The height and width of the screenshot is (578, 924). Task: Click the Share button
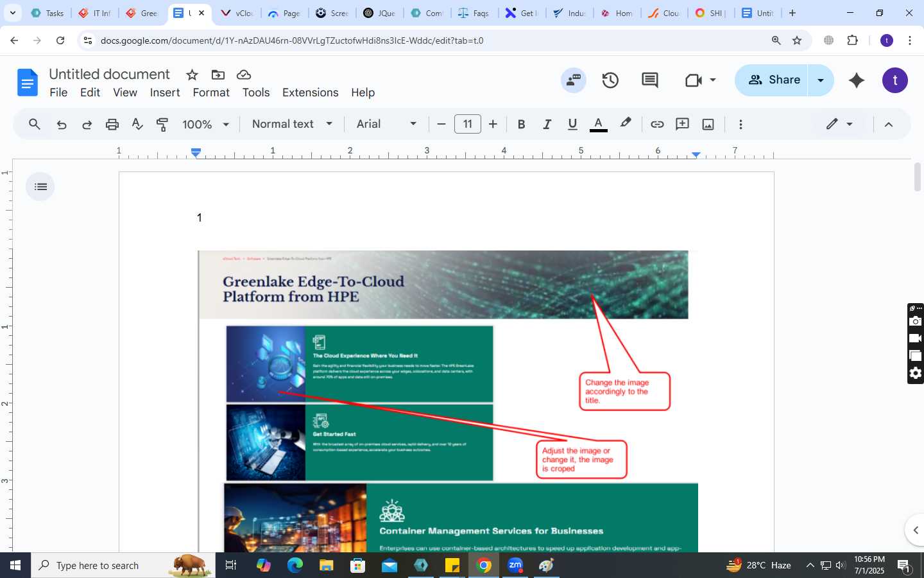(x=772, y=80)
